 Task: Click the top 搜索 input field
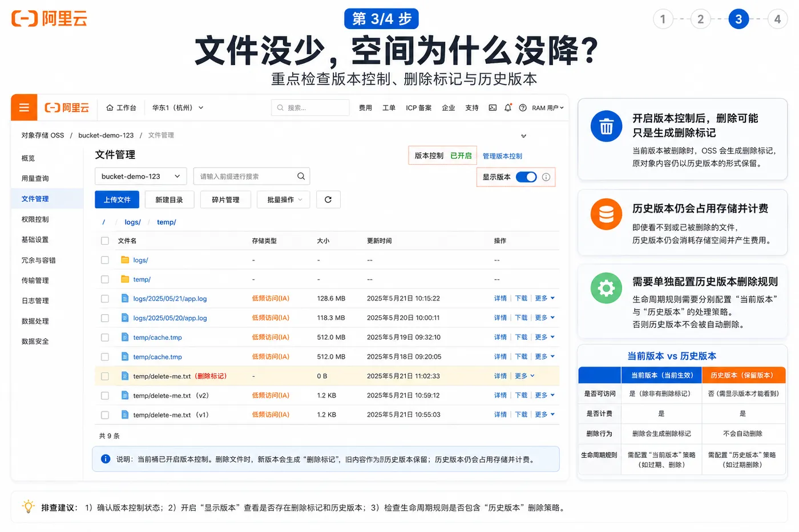point(310,108)
